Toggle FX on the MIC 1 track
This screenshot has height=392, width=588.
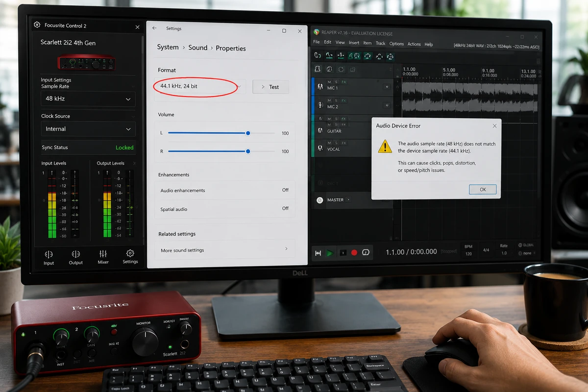coord(343,82)
